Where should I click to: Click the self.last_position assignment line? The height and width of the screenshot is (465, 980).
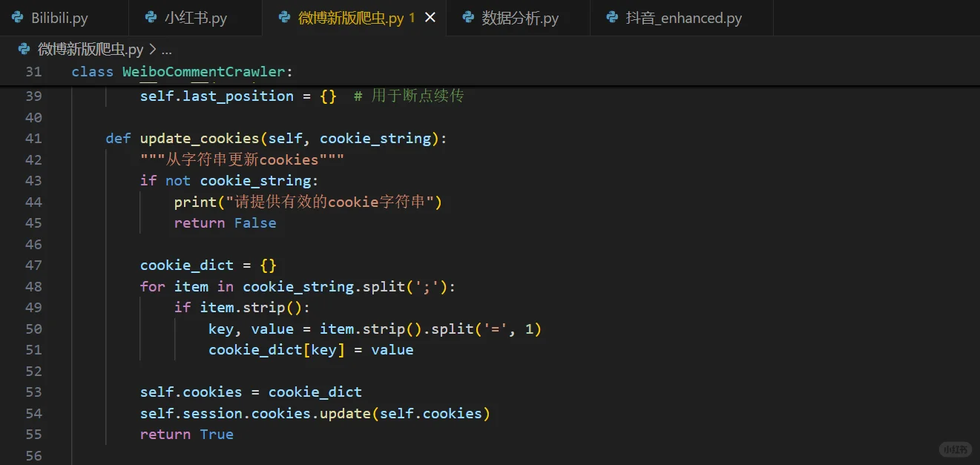click(238, 96)
